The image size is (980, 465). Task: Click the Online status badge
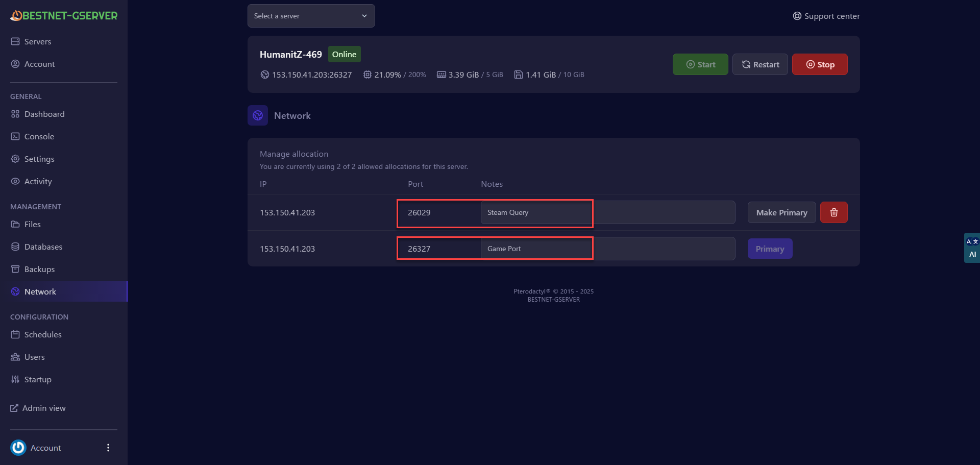click(345, 54)
